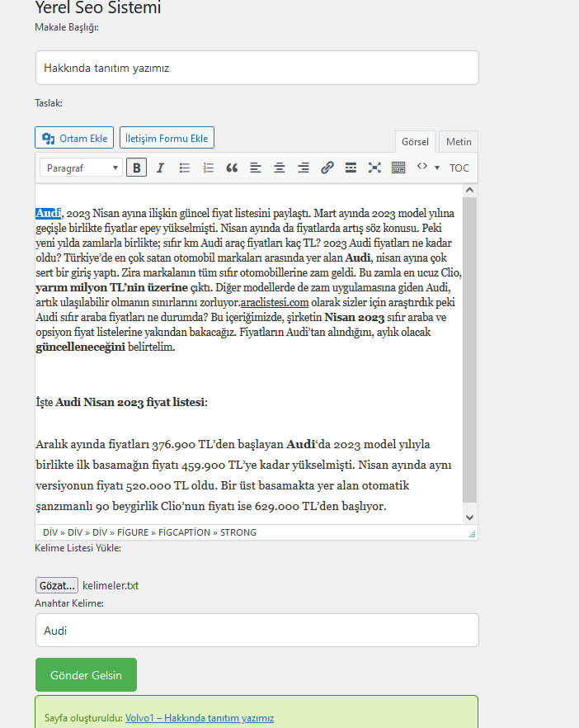Image resolution: width=579 pixels, height=728 pixels.
Task: Align text right
Action: tap(304, 168)
